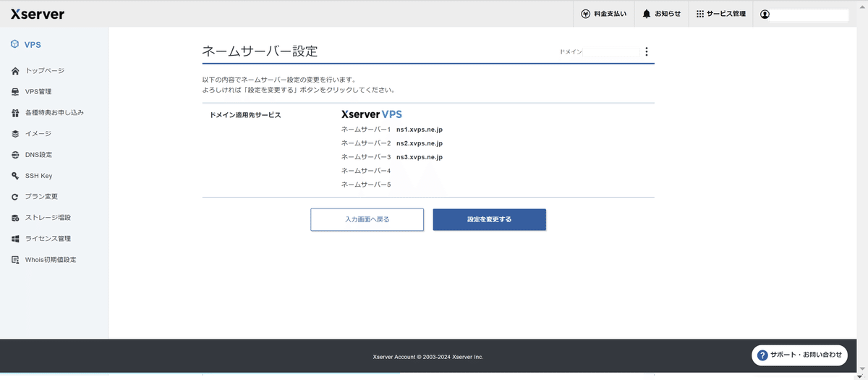This screenshot has height=380, width=868.
Task: Click the question mark support icon
Action: 762,355
